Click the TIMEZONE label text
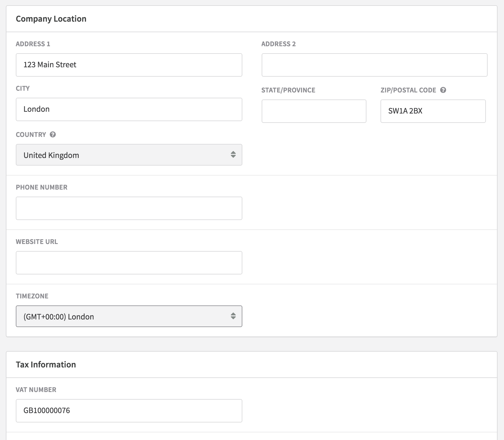This screenshot has height=440, width=504. point(32,296)
